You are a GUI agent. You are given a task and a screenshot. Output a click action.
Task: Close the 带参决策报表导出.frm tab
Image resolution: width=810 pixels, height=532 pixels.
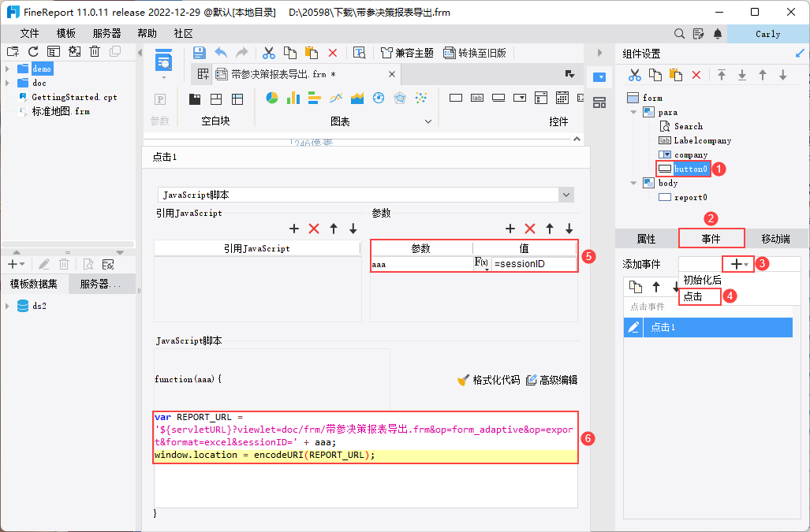click(392, 74)
